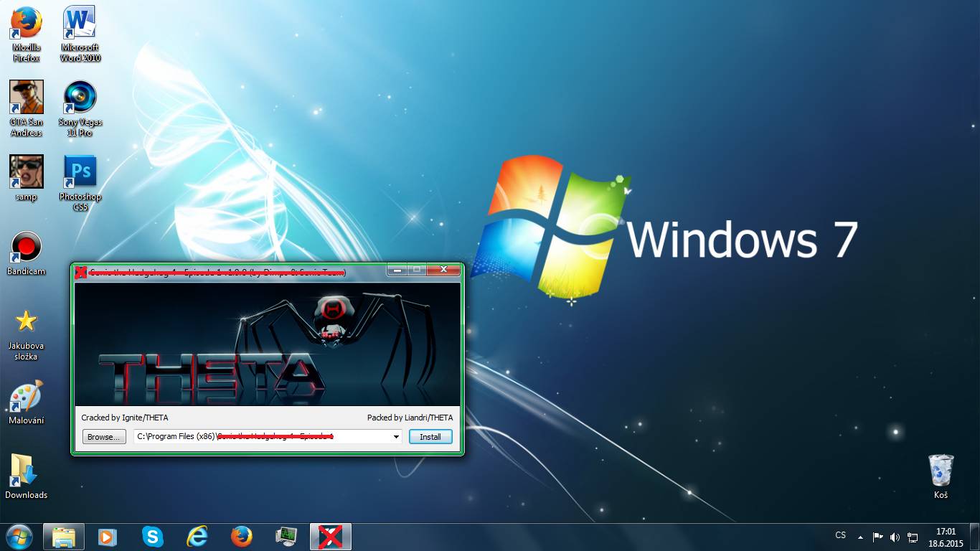Open Windows Explorer from the taskbar
The width and height of the screenshot is (980, 551).
point(64,537)
